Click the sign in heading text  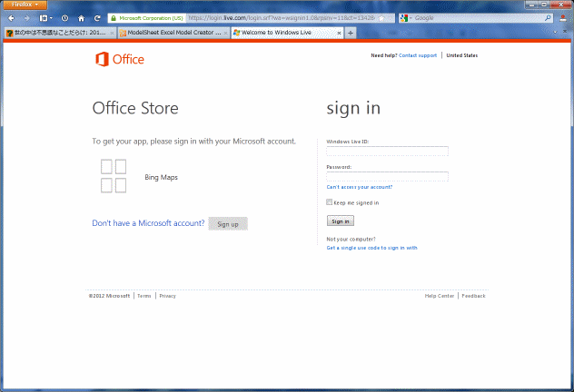point(353,109)
